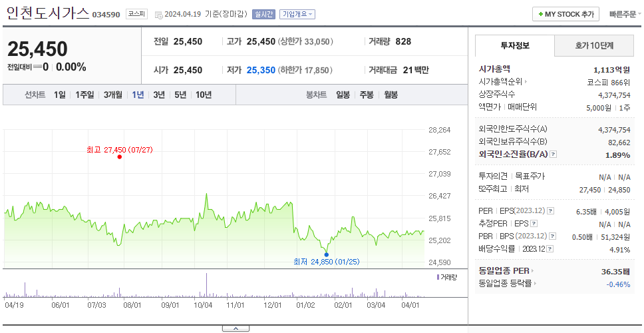This screenshot has width=644, height=333.
Task: Click the 실시간 badge
Action: [x=263, y=15]
